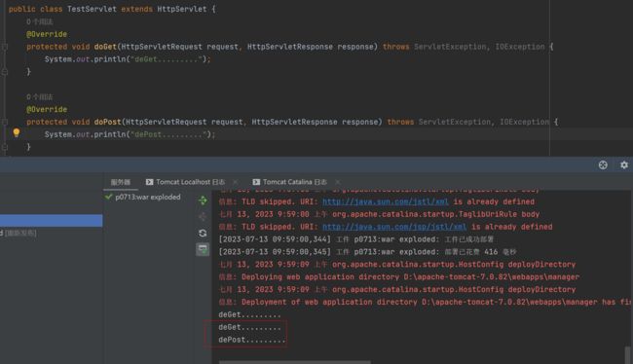The height and width of the screenshot is (364, 633).
Task: Click the console horizontal scrollbar
Action: click(x=295, y=362)
